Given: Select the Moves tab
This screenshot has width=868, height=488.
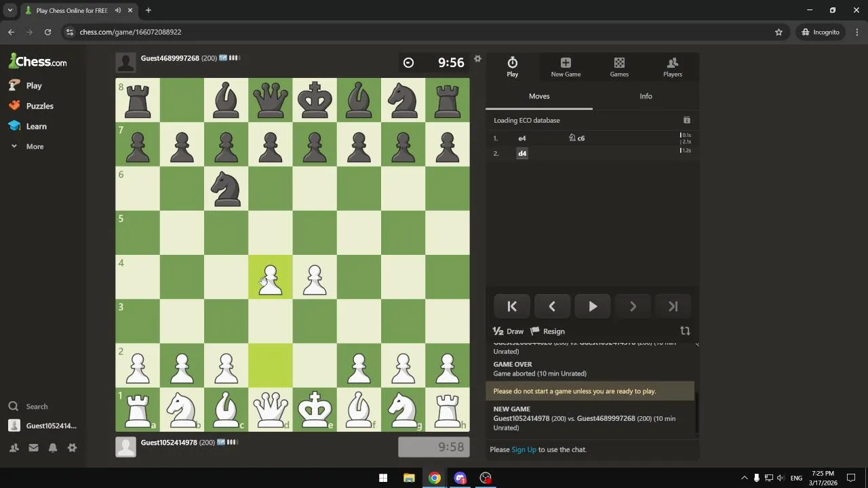Looking at the screenshot, I should [x=539, y=96].
